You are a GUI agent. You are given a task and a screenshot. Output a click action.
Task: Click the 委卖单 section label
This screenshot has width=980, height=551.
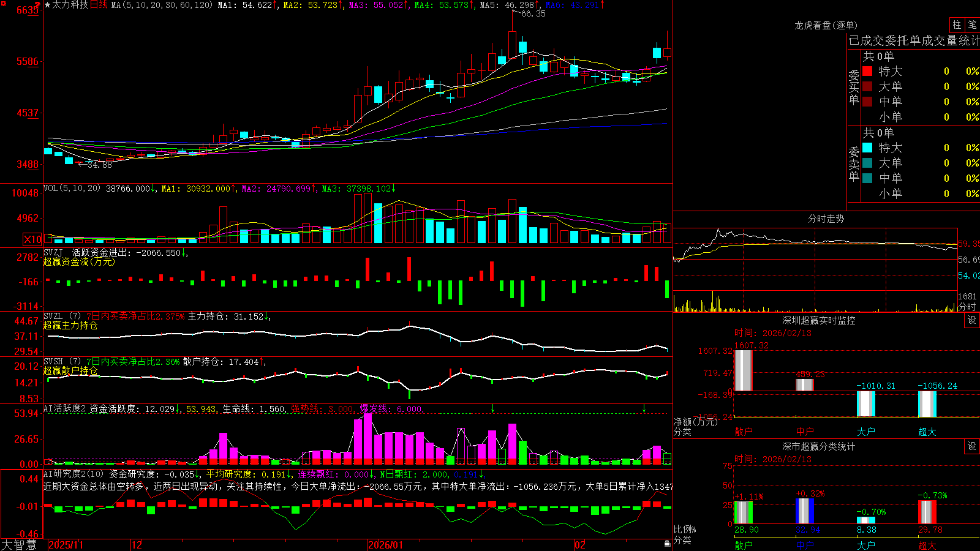tap(854, 163)
